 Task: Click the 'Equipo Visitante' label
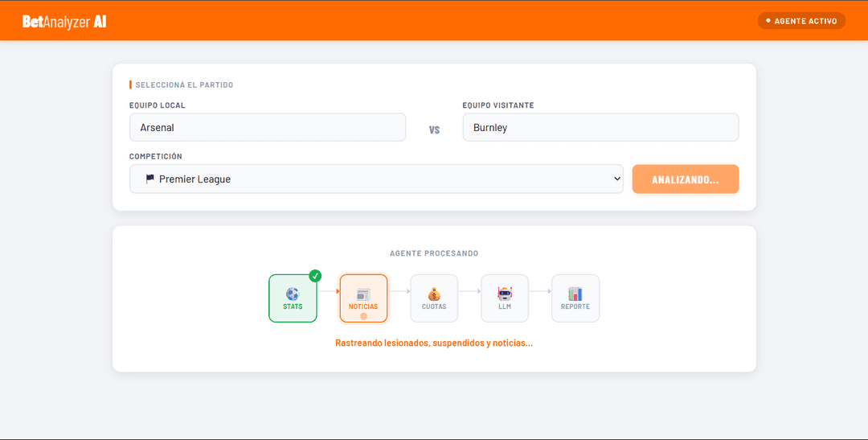[498, 105]
